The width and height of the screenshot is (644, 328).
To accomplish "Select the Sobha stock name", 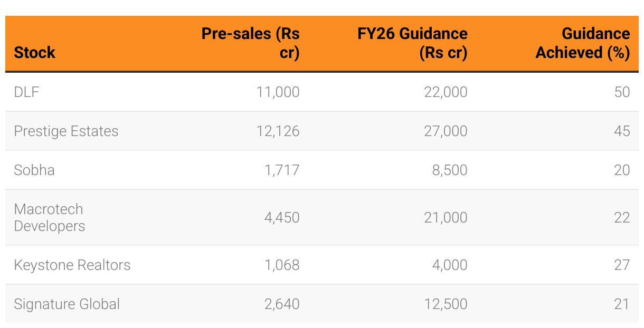I will [34, 170].
